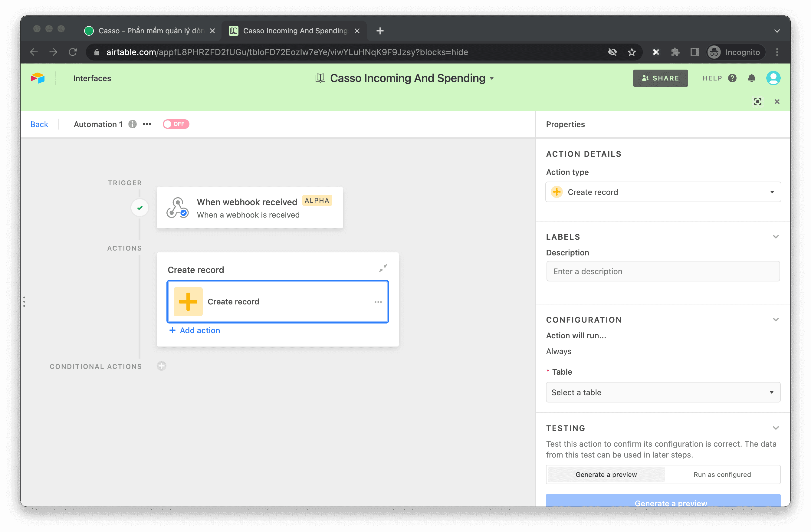Turn on the automation OFF toggle

coord(176,124)
